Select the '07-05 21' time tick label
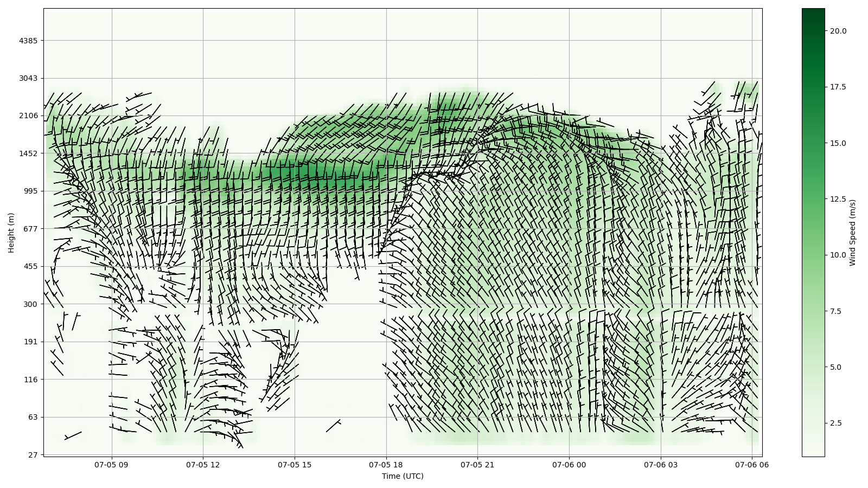Image resolution: width=868 pixels, height=488 pixels. [477, 465]
